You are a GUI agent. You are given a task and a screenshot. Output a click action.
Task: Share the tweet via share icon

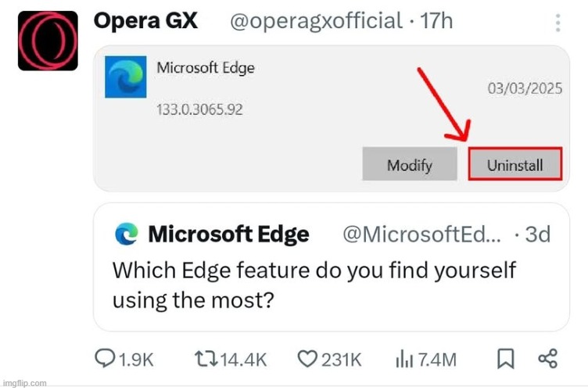click(548, 359)
